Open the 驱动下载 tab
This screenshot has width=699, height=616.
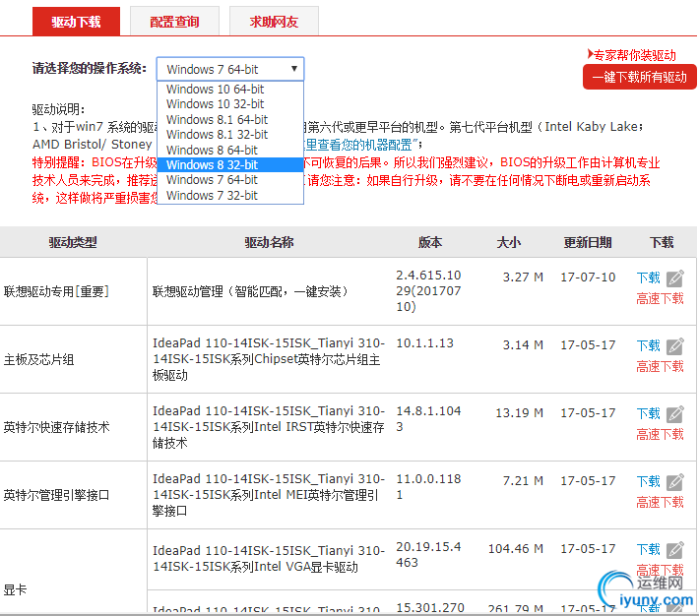pos(76,22)
